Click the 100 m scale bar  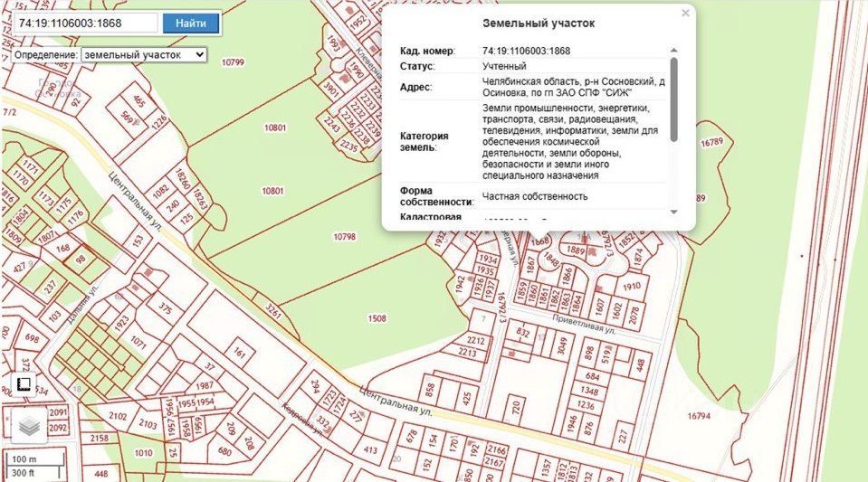coord(34,459)
